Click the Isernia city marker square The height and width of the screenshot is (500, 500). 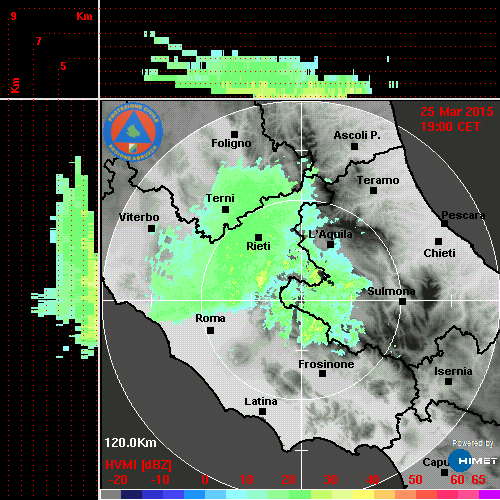[x=449, y=381]
